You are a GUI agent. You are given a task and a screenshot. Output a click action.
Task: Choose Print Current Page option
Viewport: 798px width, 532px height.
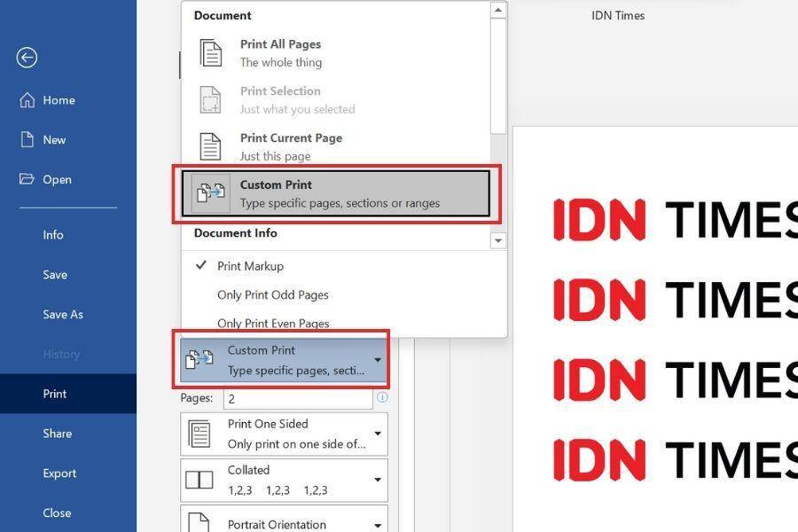(x=336, y=146)
